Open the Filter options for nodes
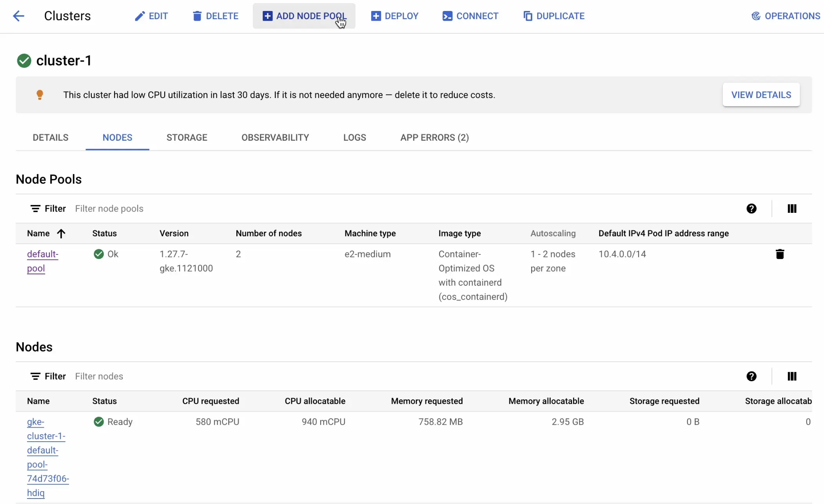 (48, 376)
